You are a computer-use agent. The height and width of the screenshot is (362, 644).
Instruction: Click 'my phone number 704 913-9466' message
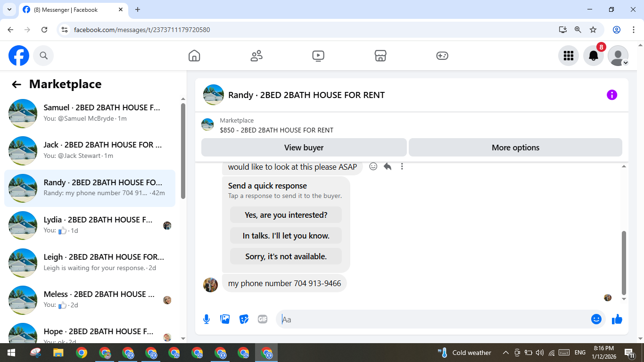click(x=284, y=283)
